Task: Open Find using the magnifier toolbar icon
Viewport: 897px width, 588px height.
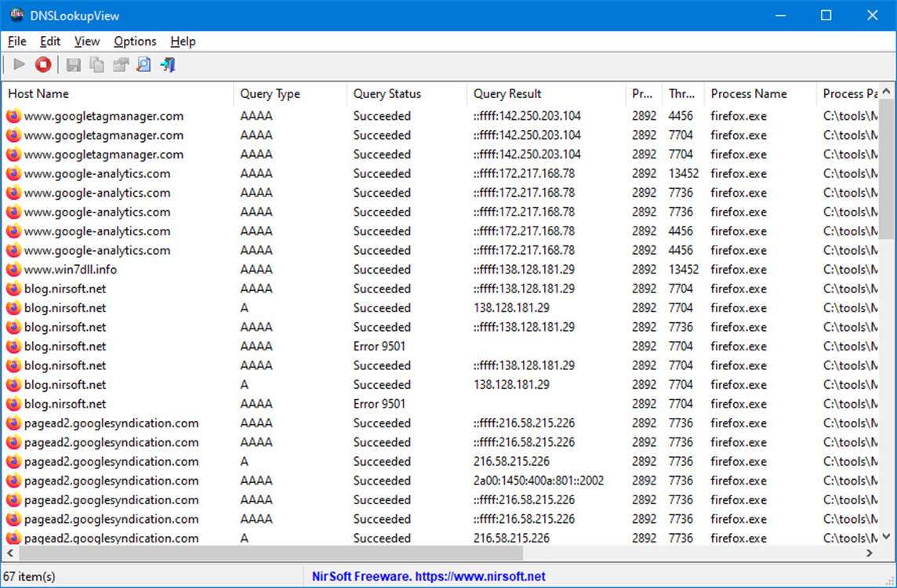Action: [143, 64]
